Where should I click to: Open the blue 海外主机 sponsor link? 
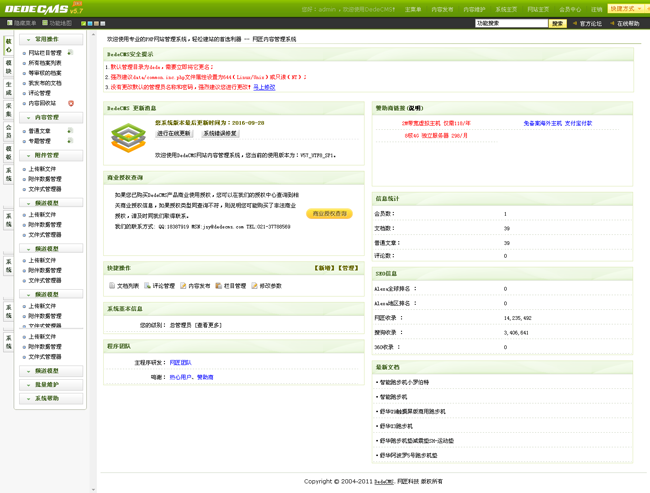click(x=558, y=123)
